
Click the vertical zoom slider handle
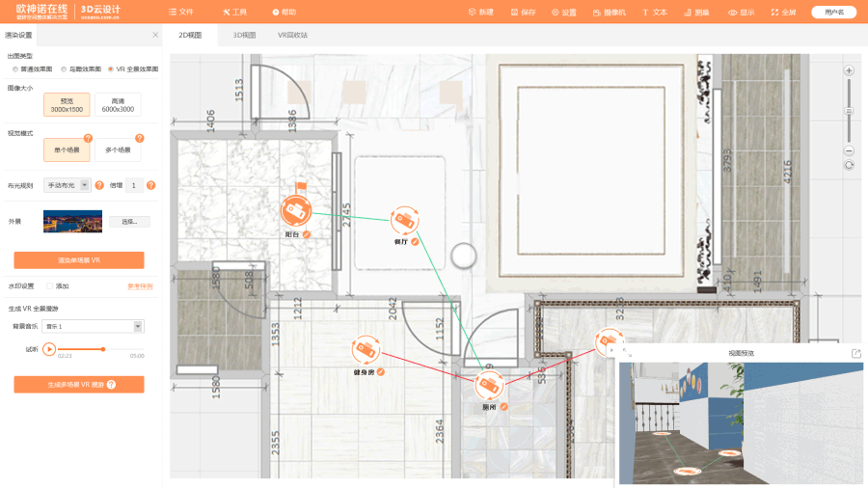click(x=849, y=111)
